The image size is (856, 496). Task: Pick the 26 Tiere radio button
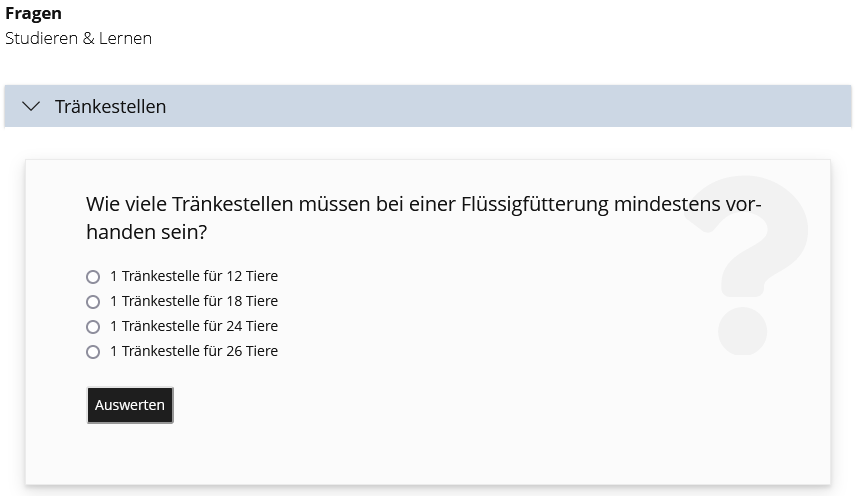click(93, 352)
